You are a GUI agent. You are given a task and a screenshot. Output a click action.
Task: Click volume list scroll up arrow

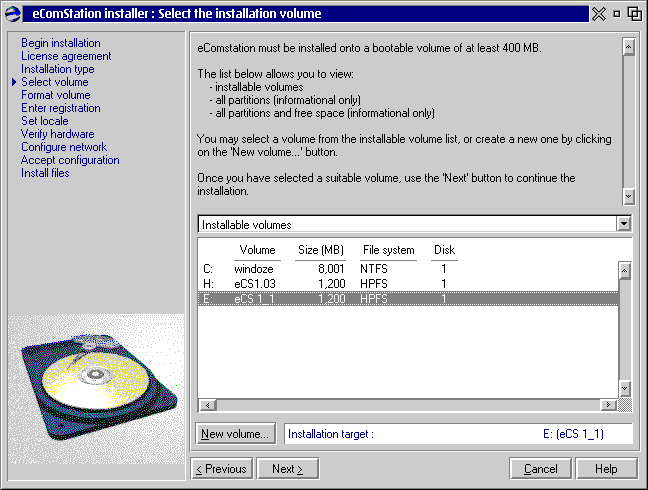tap(625, 271)
